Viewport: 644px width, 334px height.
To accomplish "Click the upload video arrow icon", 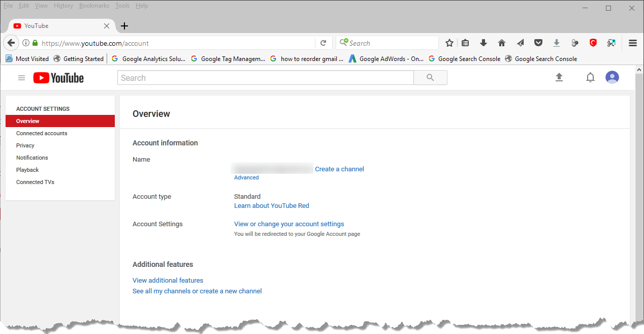I will coord(559,77).
